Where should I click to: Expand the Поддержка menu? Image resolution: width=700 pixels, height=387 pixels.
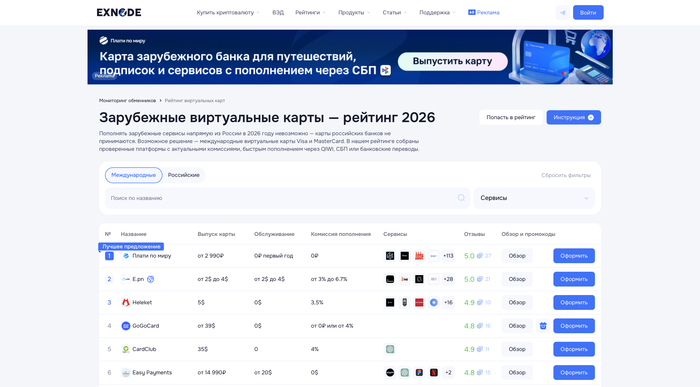pyautogui.click(x=437, y=12)
